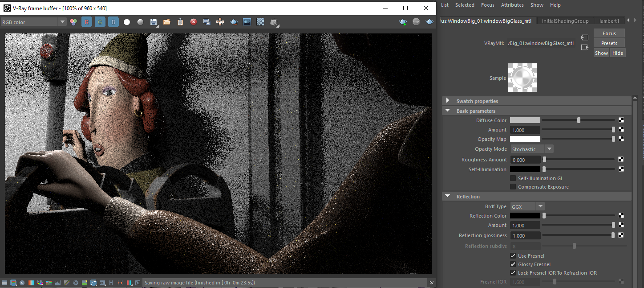Switch to RGB channels view icon

pyautogui.click(x=73, y=22)
